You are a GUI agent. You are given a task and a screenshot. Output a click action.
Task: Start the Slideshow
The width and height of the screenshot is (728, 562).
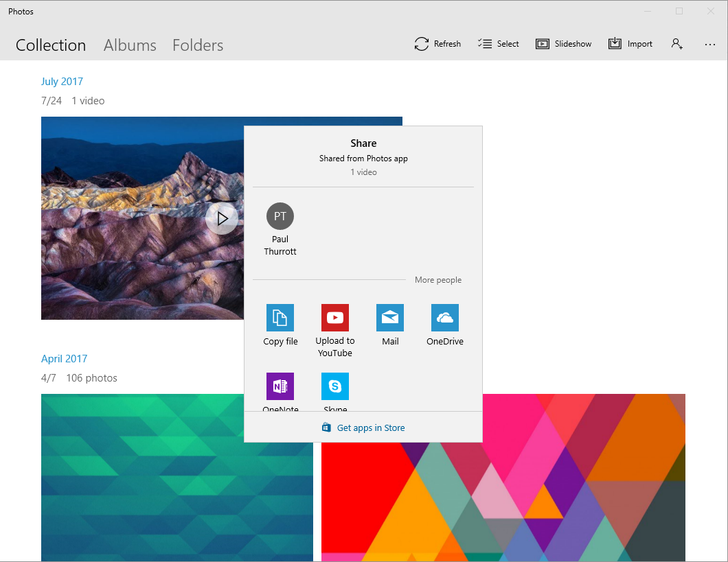pyautogui.click(x=563, y=44)
